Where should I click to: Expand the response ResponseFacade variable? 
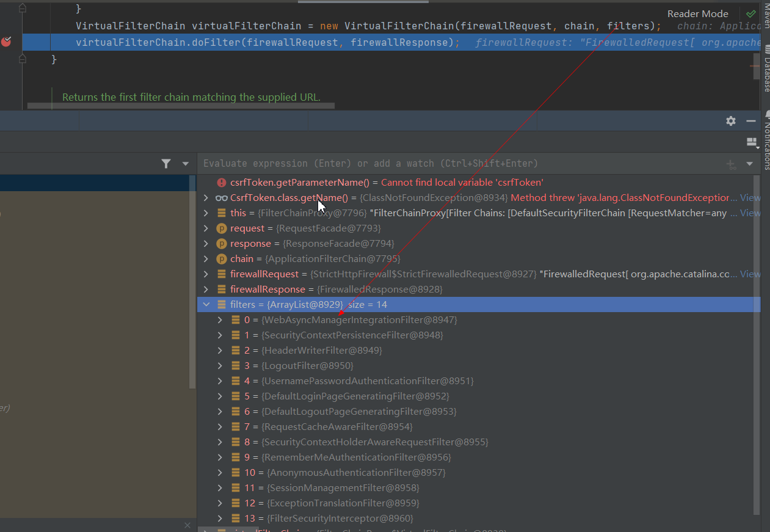coord(206,243)
